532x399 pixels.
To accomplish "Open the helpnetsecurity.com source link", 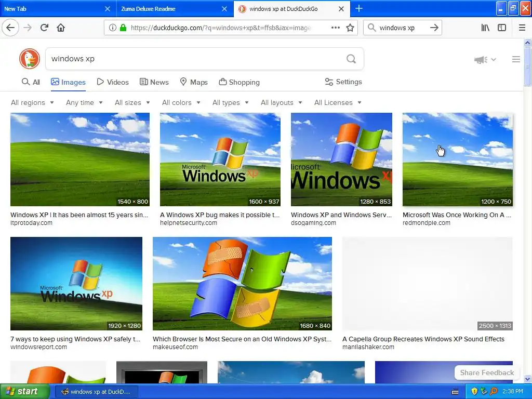I will pos(188,223).
